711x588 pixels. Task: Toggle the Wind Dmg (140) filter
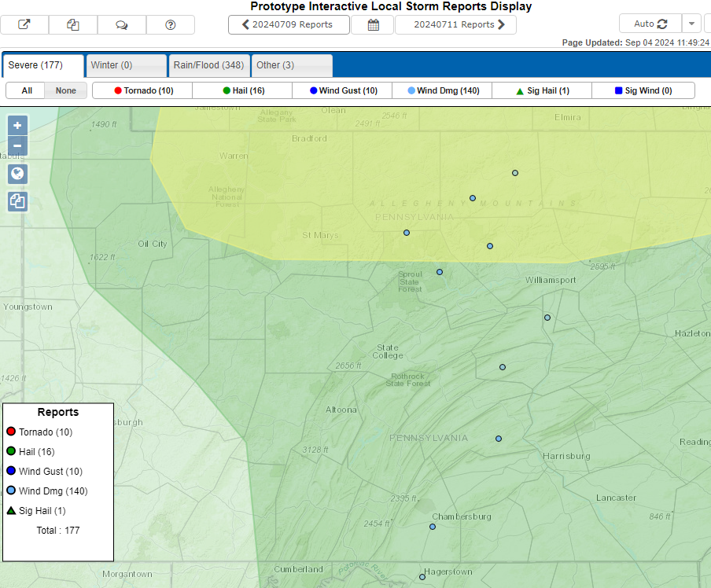tap(442, 90)
